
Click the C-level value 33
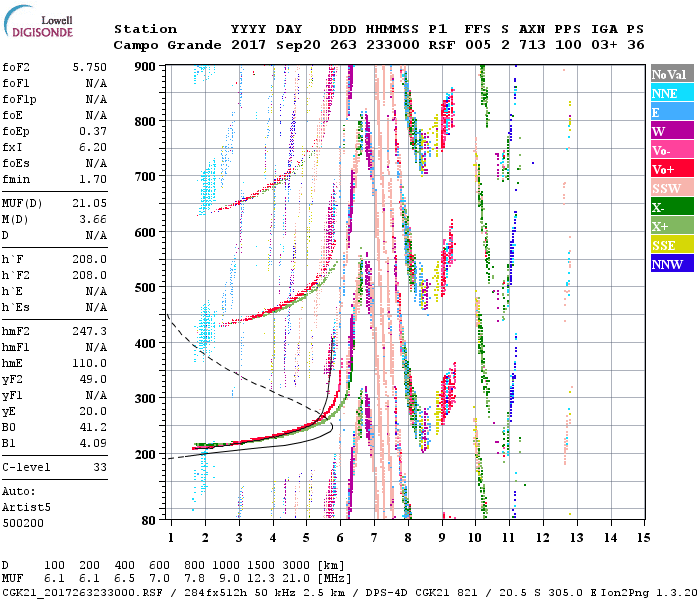[x=98, y=466]
